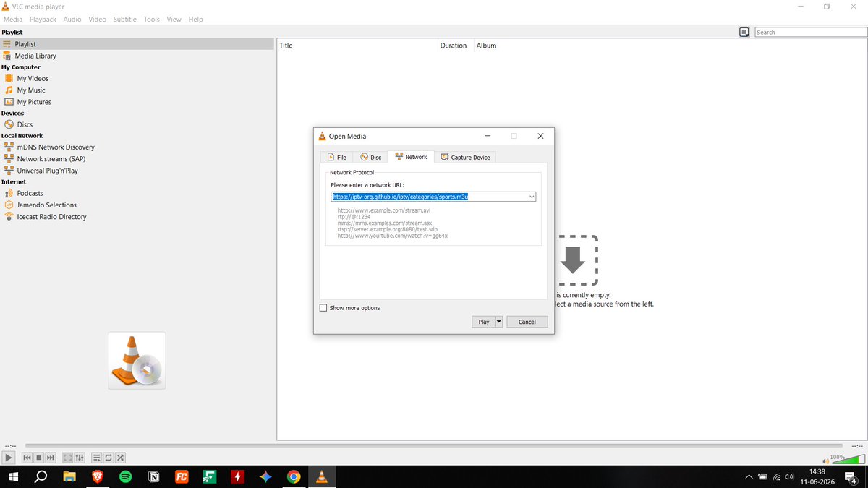Open Google Chrome from taskbar
868x488 pixels.
point(293,477)
